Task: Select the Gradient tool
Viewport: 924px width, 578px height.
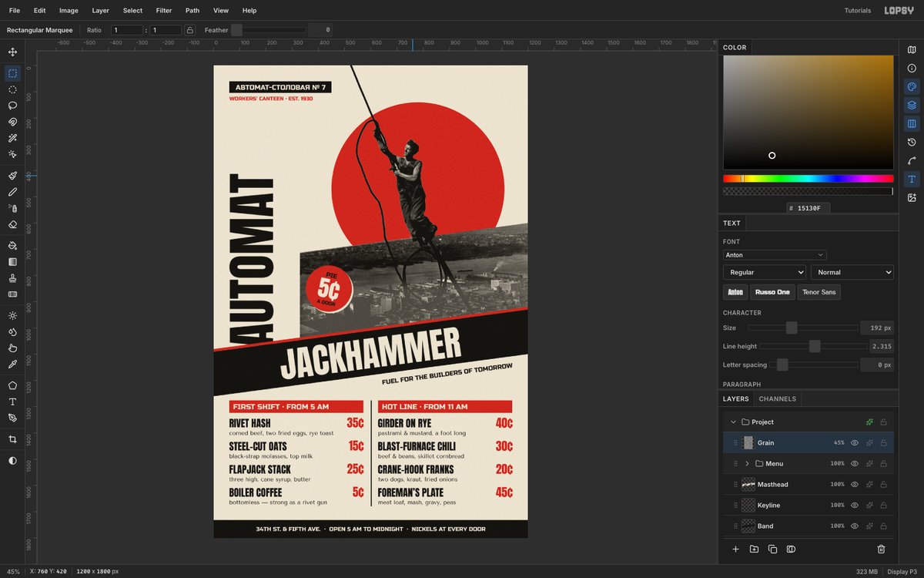Action: coord(12,262)
